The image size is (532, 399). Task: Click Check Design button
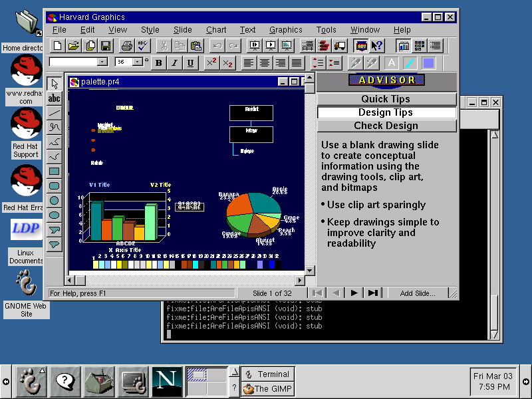(x=387, y=126)
